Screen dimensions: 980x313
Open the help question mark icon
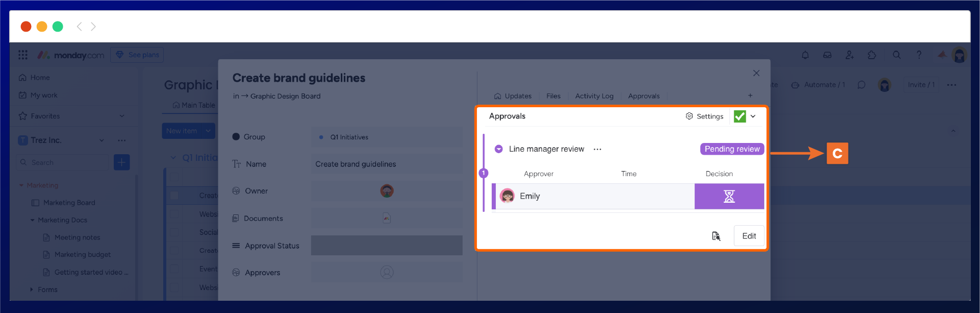[x=919, y=55]
